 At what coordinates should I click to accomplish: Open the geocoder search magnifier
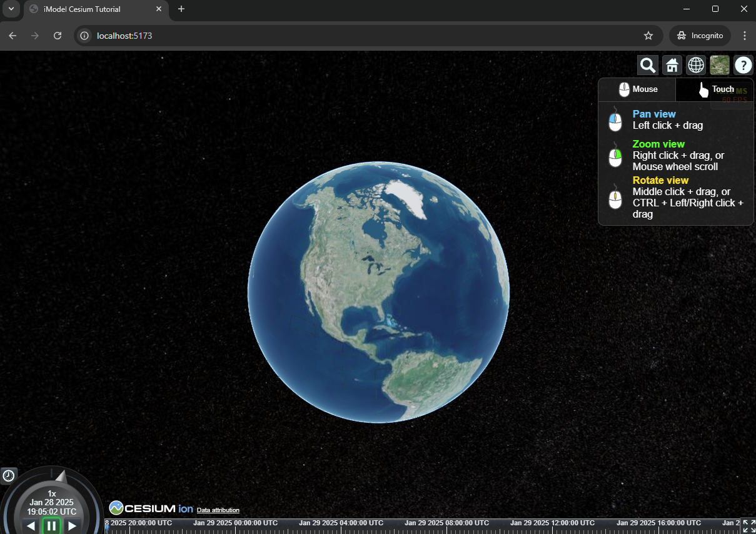click(x=647, y=65)
